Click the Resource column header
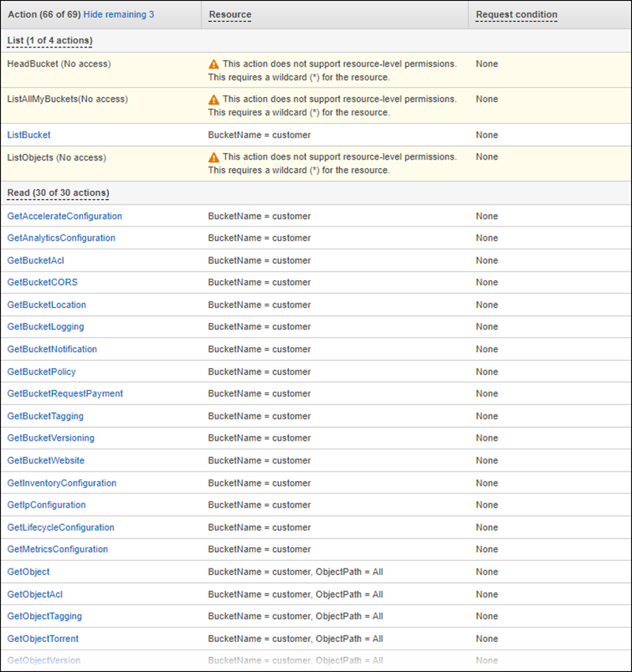The height and width of the screenshot is (672, 632). pyautogui.click(x=230, y=14)
